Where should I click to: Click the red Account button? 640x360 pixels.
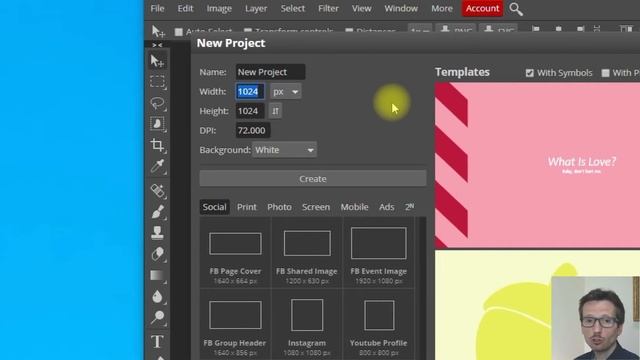point(482,9)
